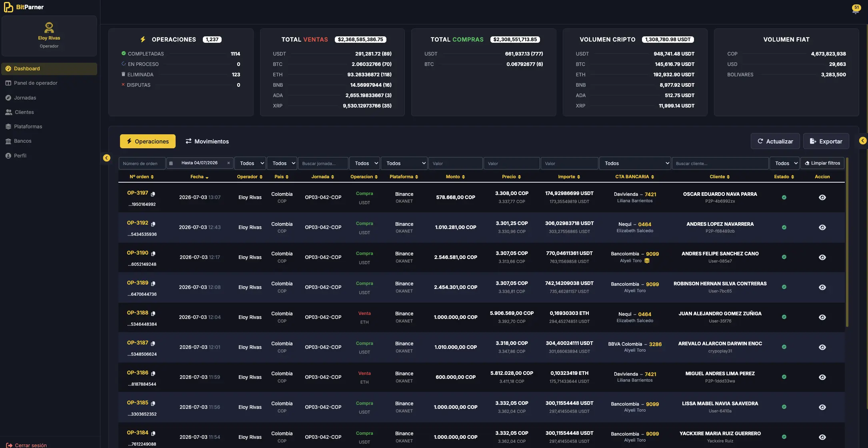View details of operation OP-3188
The width and height of the screenshot is (868, 448).
tap(822, 317)
